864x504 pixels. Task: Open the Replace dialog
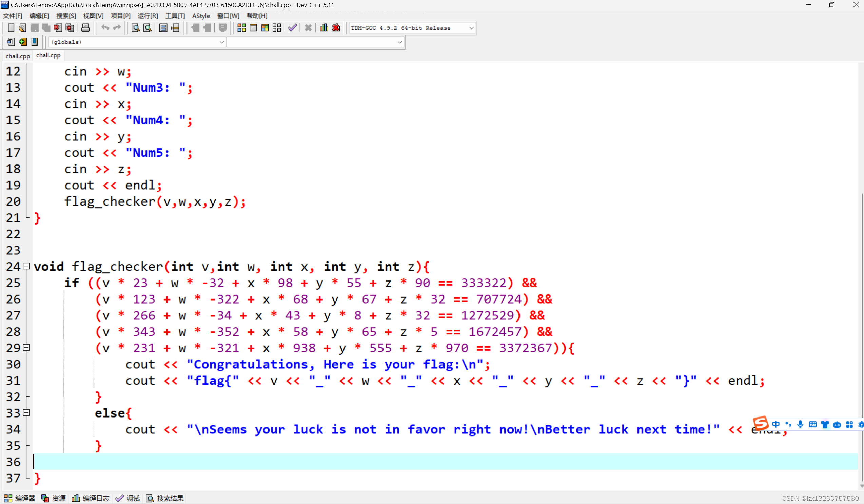(x=148, y=28)
